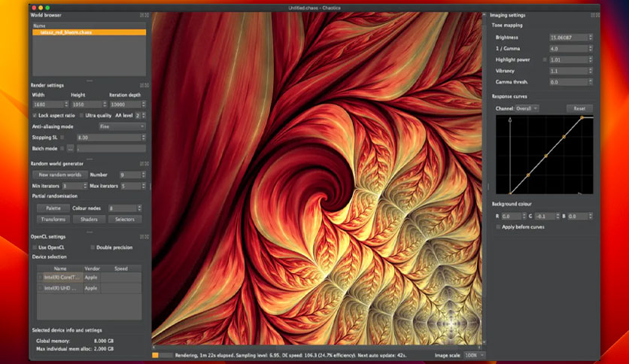The width and height of the screenshot is (629, 364).
Task: Click the World browser Name column header
Action: point(89,26)
